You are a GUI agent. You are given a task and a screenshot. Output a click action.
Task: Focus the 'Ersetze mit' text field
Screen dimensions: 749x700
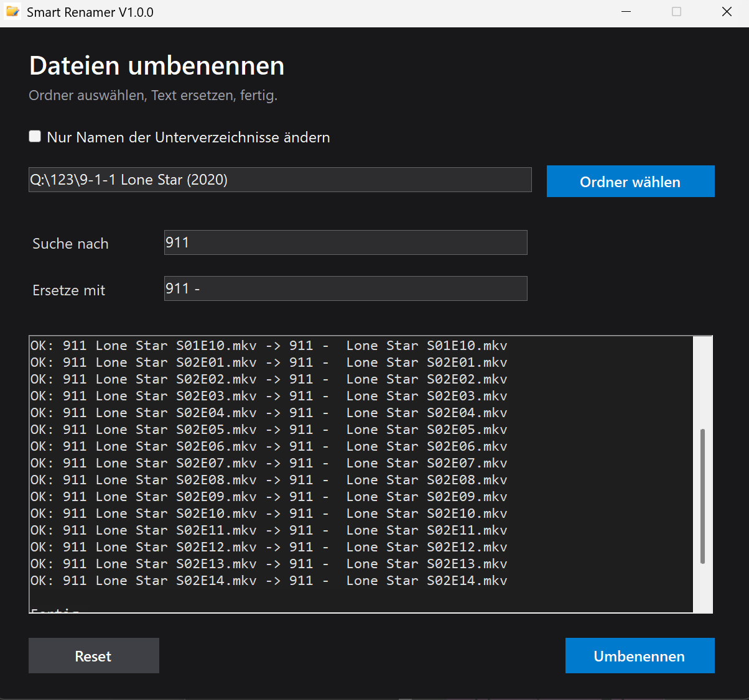coord(345,288)
